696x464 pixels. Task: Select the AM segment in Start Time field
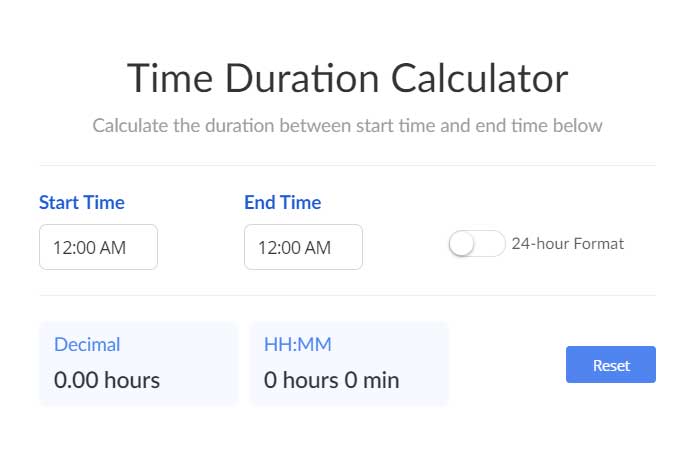pyautogui.click(x=113, y=248)
